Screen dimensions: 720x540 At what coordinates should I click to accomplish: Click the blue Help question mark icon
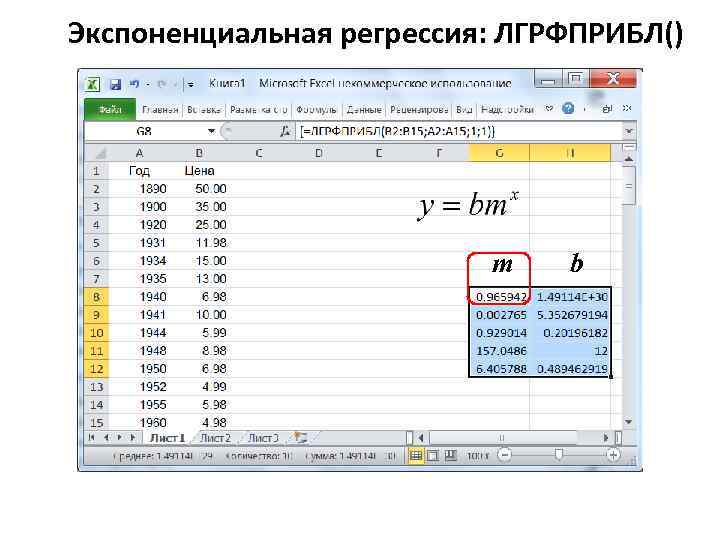pyautogui.click(x=568, y=109)
